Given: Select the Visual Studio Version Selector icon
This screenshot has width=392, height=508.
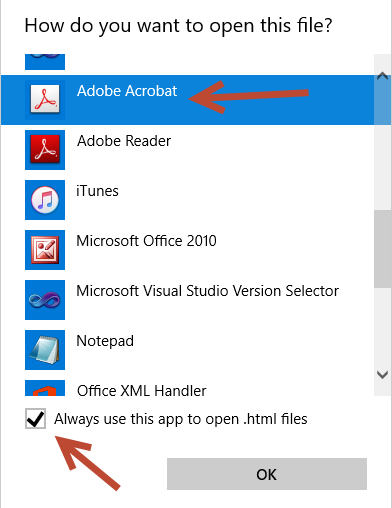Looking at the screenshot, I should coord(45,300).
